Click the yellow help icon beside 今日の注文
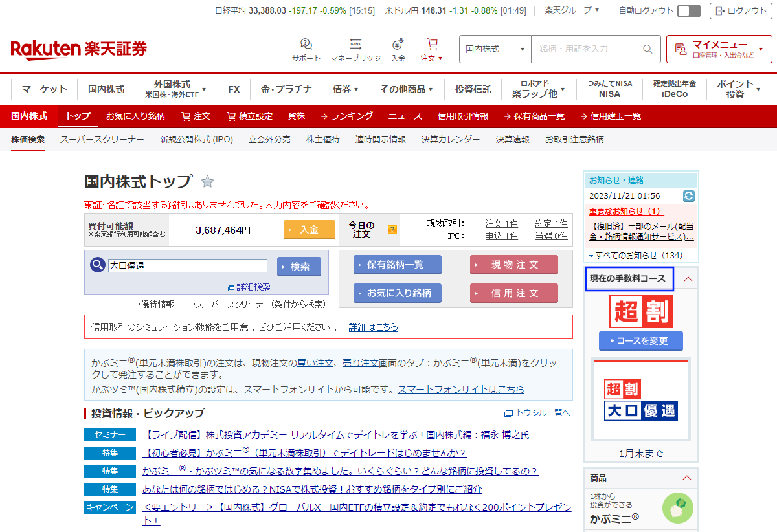 [x=392, y=230]
